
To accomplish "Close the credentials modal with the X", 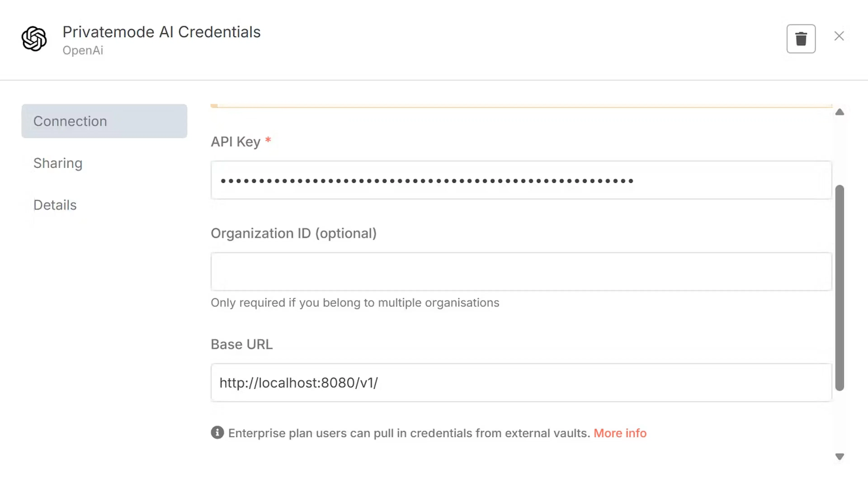I will coord(839,36).
